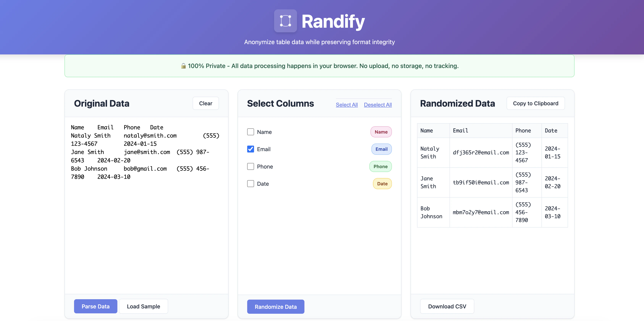Click the red Name type badge

point(381,132)
